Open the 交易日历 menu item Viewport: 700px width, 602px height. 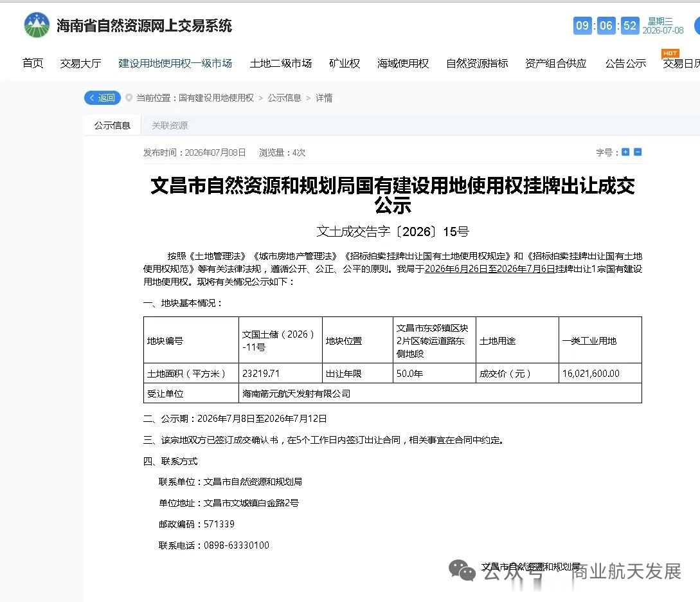[681, 64]
